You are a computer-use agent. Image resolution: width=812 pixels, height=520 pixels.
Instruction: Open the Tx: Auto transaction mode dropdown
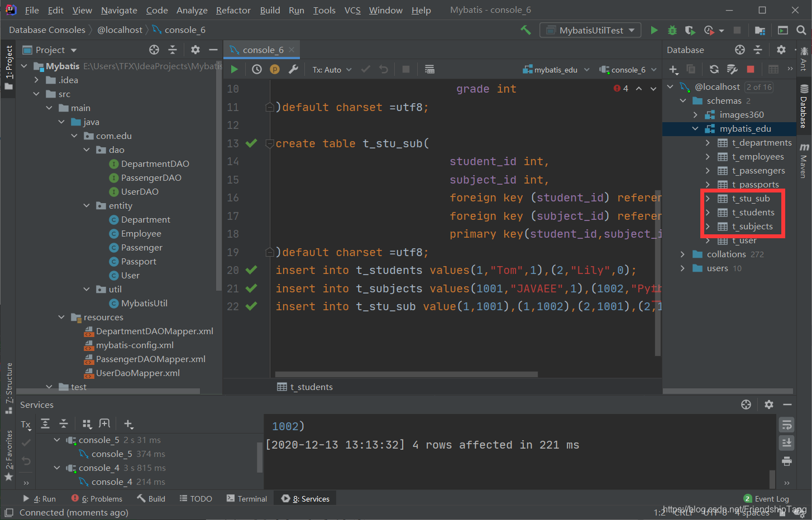[x=332, y=70]
